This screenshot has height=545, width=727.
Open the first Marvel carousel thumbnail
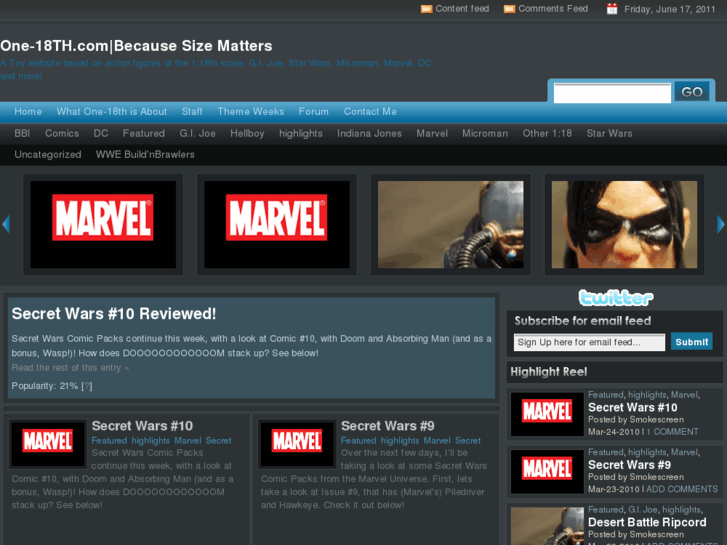tap(103, 224)
